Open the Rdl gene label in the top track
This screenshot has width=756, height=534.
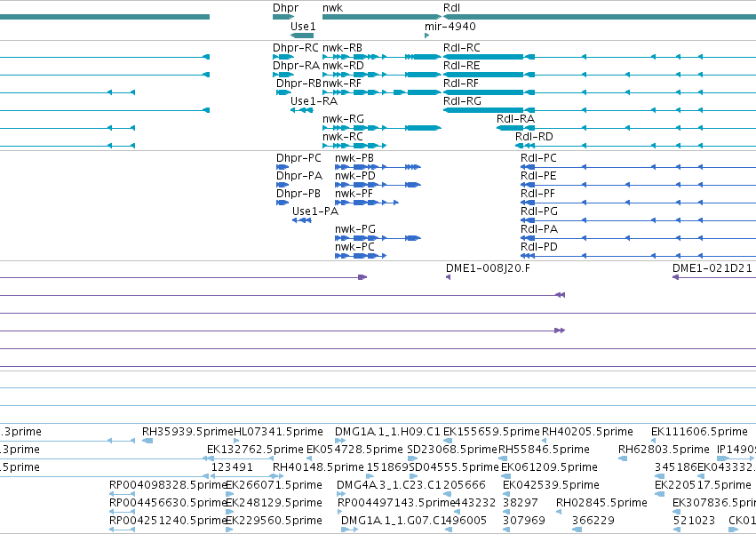pyautogui.click(x=451, y=8)
